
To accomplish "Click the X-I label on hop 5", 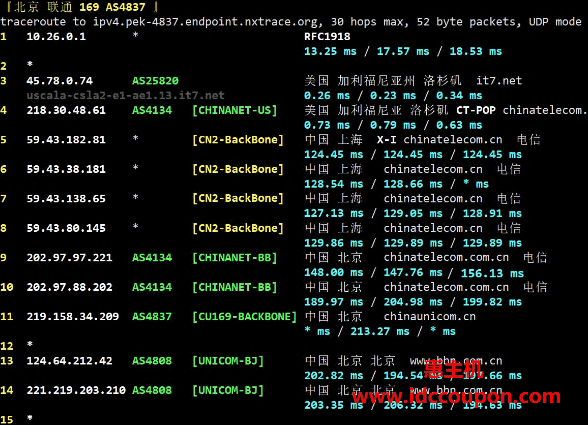I will (x=387, y=140).
